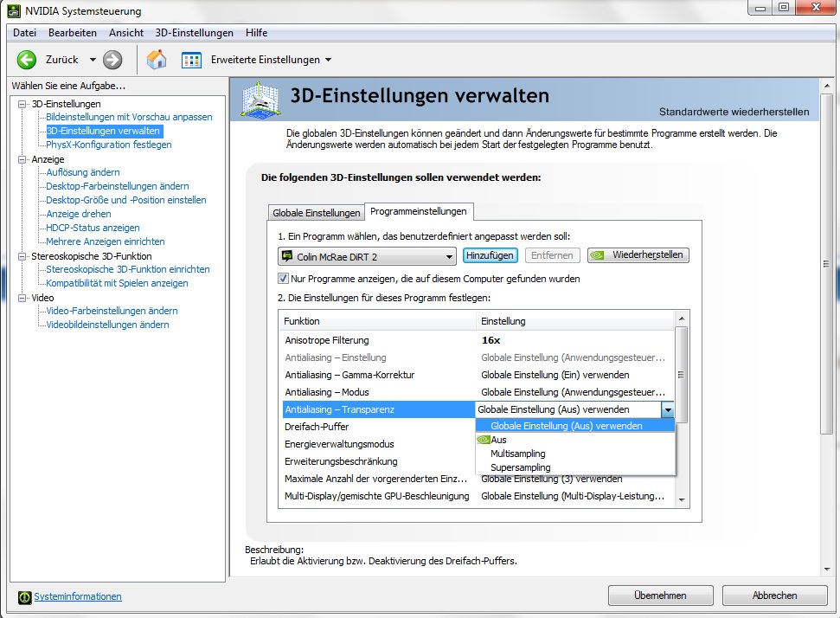Open the Hilfe menu
This screenshot has width=840, height=618.
256,33
